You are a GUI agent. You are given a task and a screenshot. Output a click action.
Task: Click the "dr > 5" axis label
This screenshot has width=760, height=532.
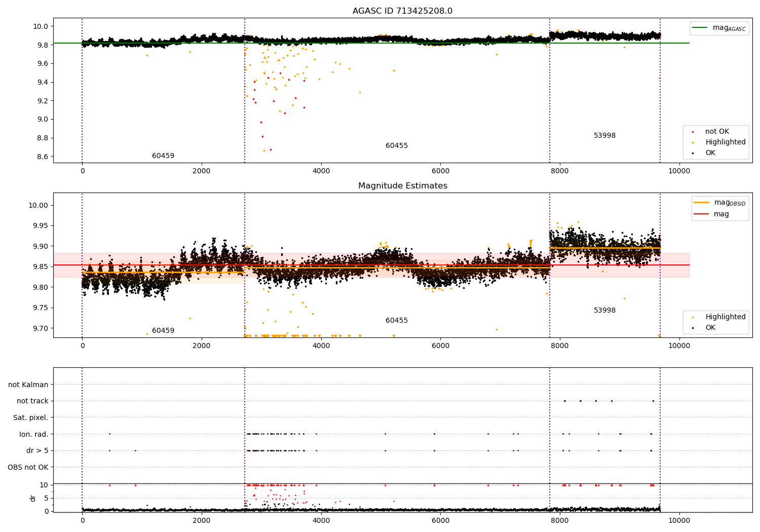coord(37,451)
